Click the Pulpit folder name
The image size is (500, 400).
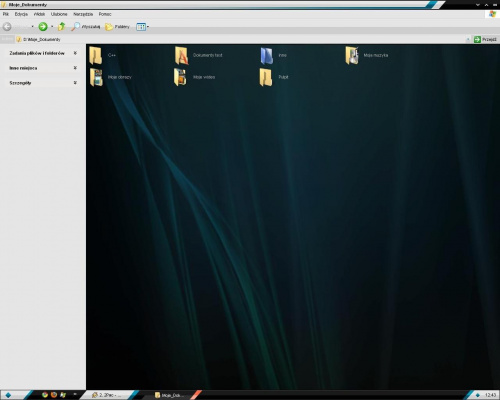[x=283, y=77]
